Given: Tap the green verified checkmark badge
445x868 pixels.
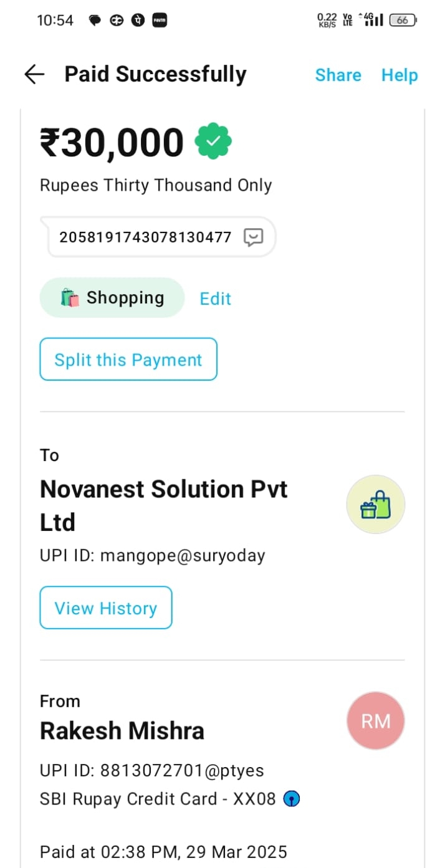Looking at the screenshot, I should pyautogui.click(x=213, y=141).
